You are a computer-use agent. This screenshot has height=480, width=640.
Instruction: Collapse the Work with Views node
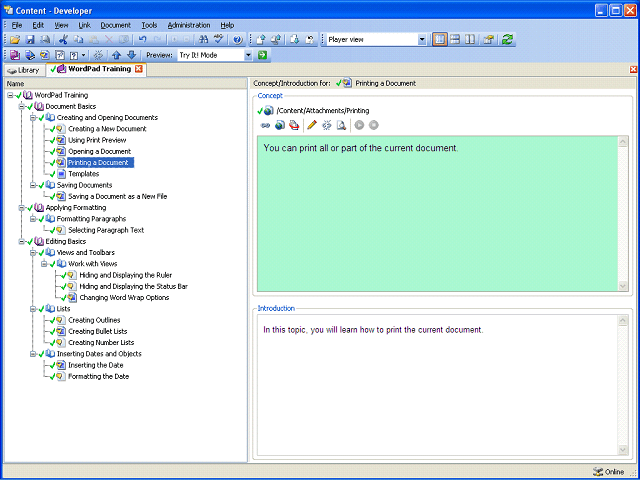coord(44,264)
